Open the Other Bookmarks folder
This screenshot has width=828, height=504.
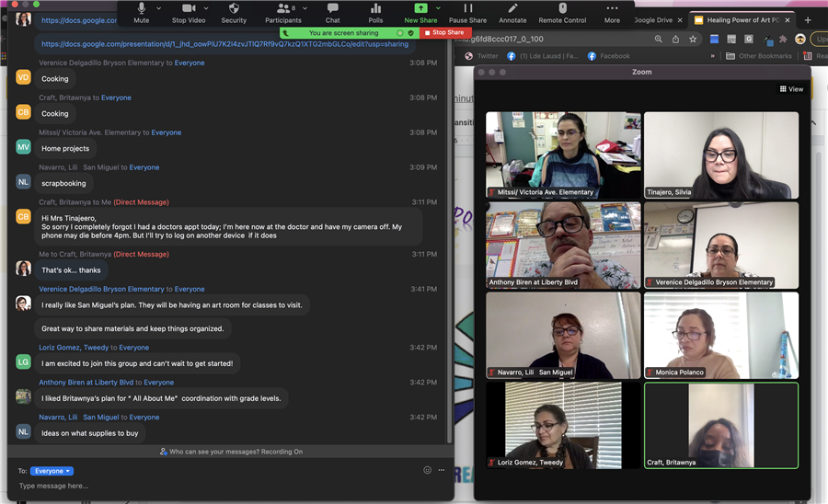pyautogui.click(x=759, y=56)
